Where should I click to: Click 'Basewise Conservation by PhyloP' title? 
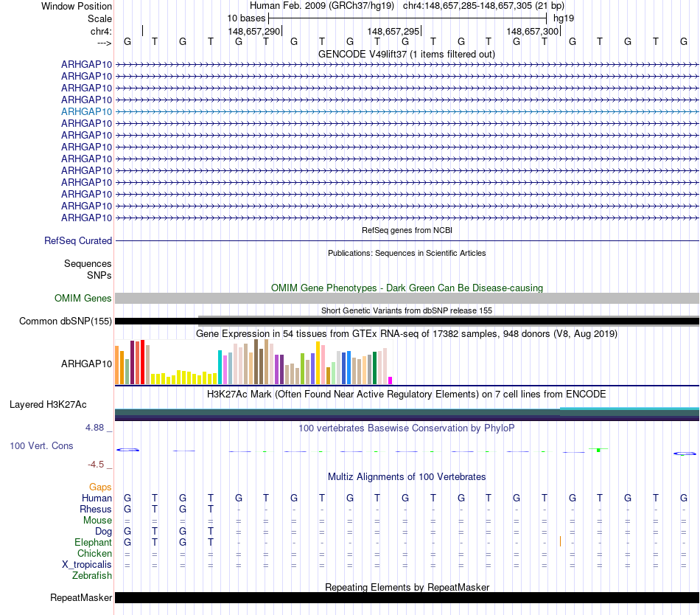(407, 428)
